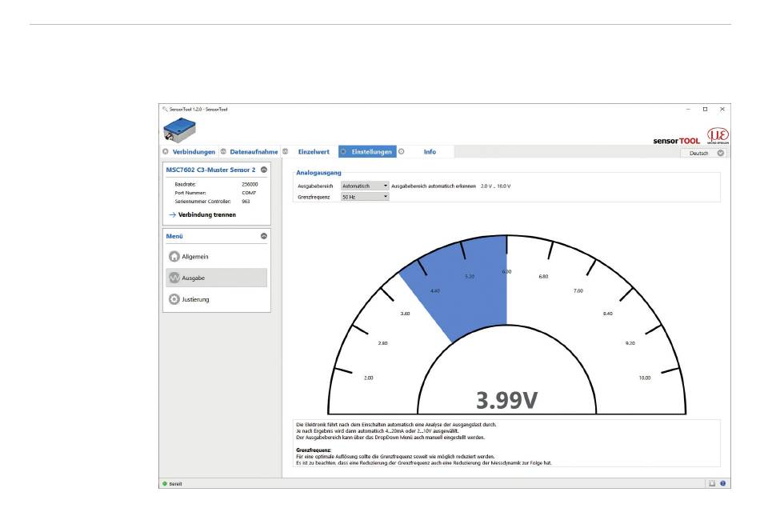Click the Ausgabe waveform icon
The image size is (760, 532).
tap(174, 278)
